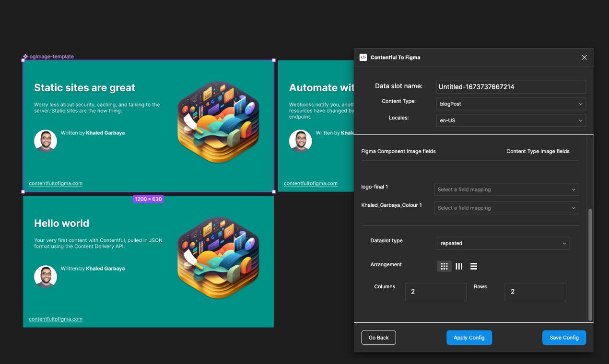Image resolution: width=609 pixels, height=364 pixels.
Task: Open the Dataslot type dropdown set to repeated
Action: click(x=503, y=243)
